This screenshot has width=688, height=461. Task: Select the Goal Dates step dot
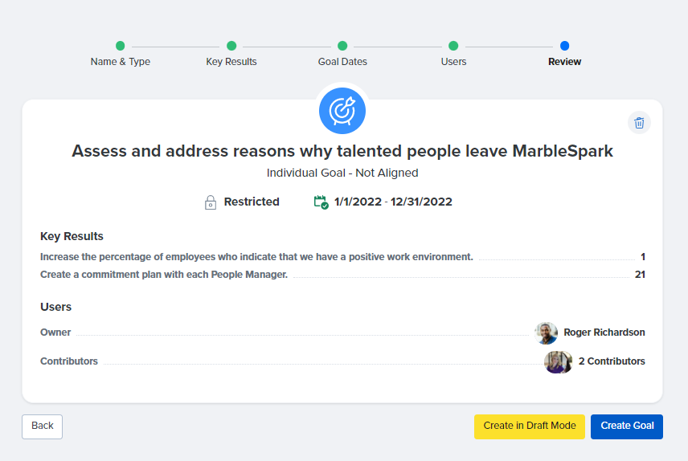(342, 46)
